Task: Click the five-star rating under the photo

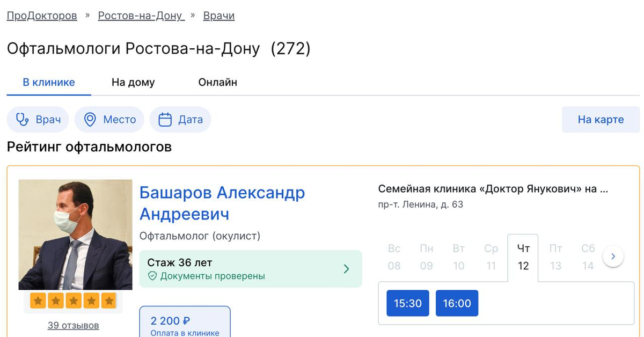Action: tap(74, 301)
